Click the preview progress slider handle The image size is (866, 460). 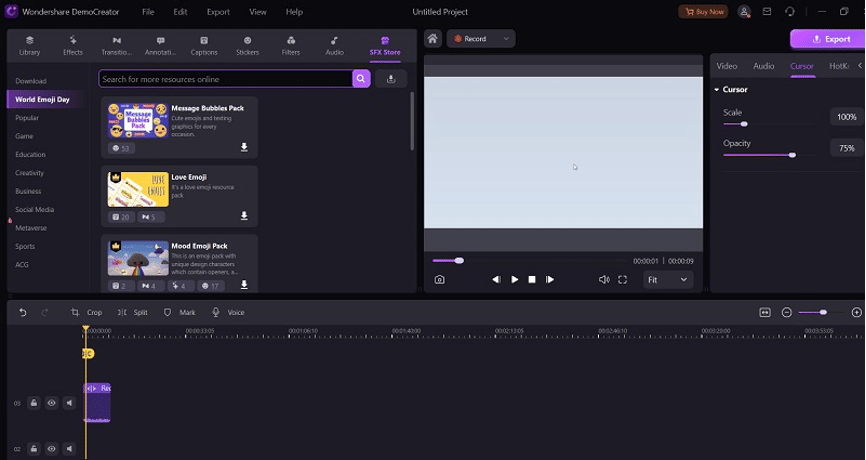[x=459, y=261]
